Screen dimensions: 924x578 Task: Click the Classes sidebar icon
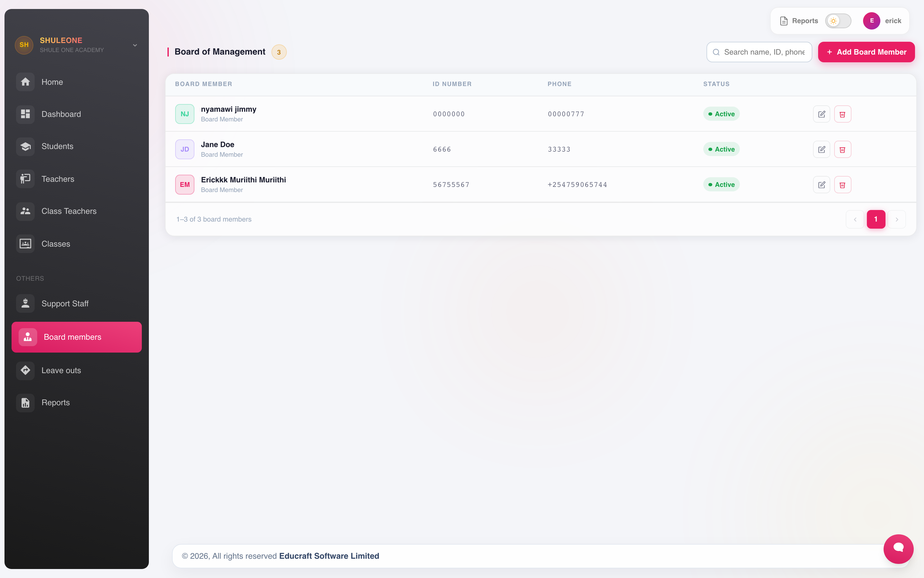click(x=25, y=243)
